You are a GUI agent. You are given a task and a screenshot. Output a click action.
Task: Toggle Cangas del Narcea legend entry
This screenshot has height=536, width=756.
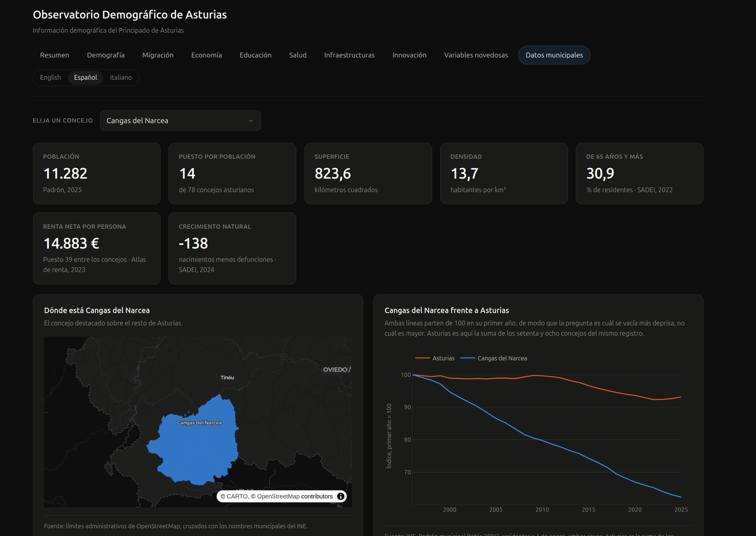click(x=494, y=358)
